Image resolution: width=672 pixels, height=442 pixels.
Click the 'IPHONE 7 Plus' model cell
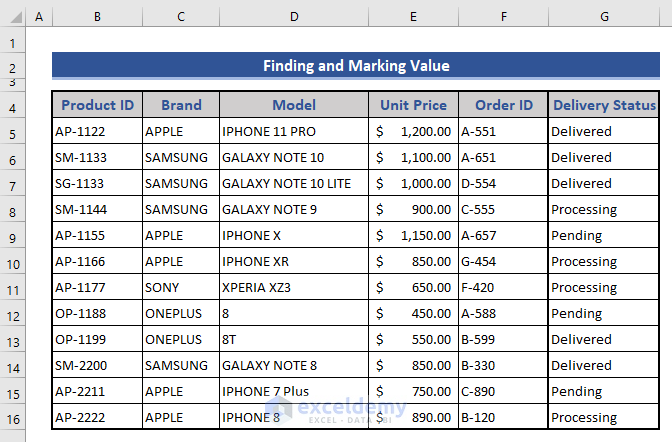click(x=294, y=391)
